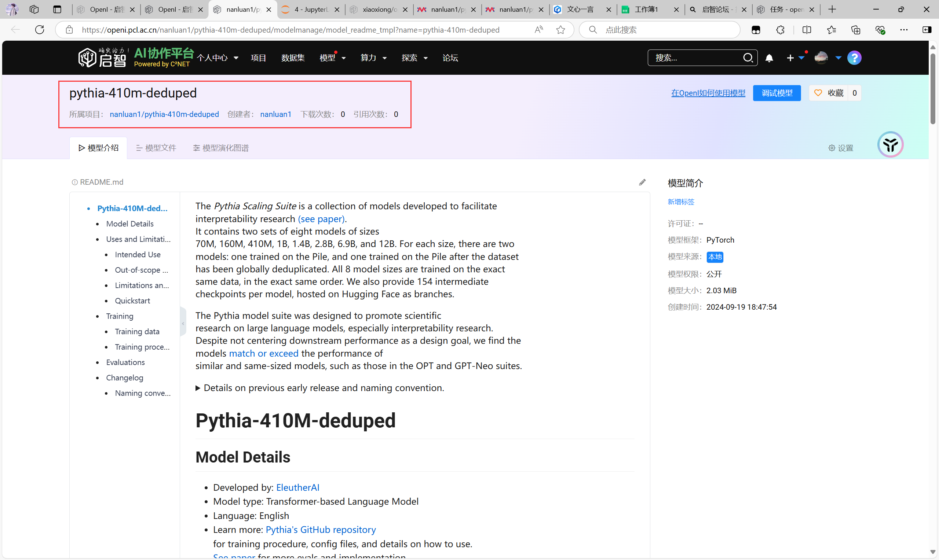
Task: Switch to the 模型文件 tab
Action: tap(156, 148)
